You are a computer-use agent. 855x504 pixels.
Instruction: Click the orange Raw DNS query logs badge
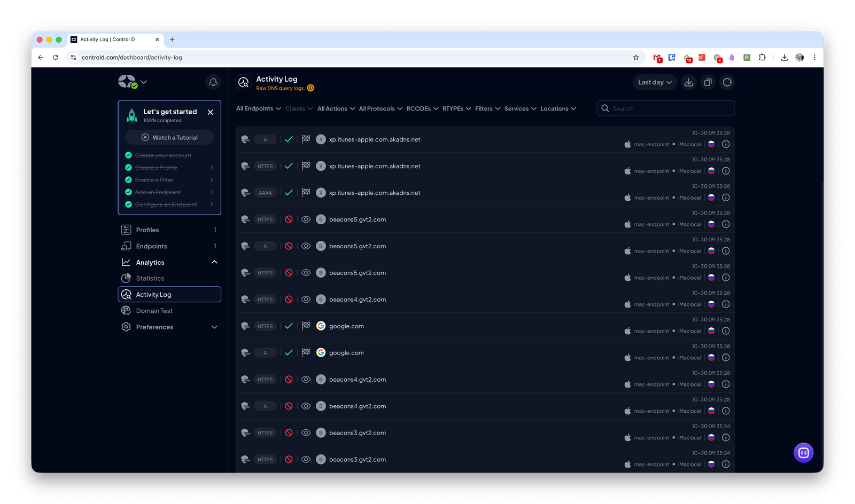point(310,88)
